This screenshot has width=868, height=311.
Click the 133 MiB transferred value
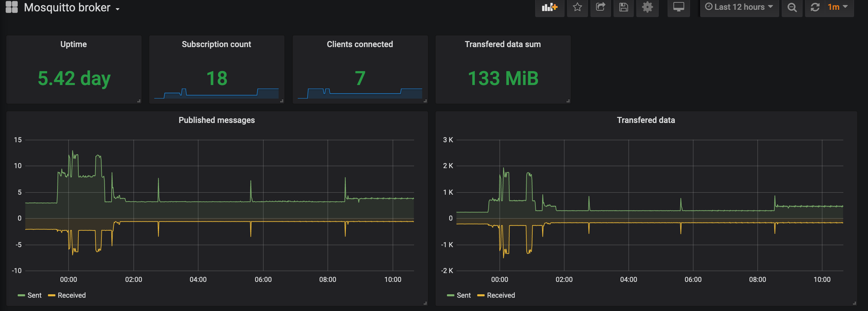pos(503,78)
